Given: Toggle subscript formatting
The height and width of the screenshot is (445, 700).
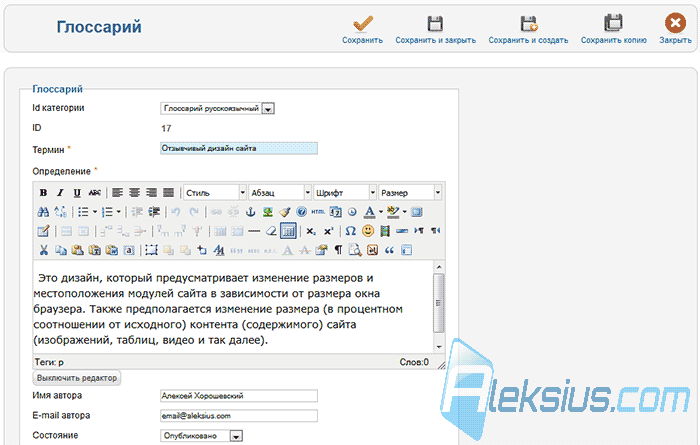Looking at the screenshot, I should pos(311,231).
